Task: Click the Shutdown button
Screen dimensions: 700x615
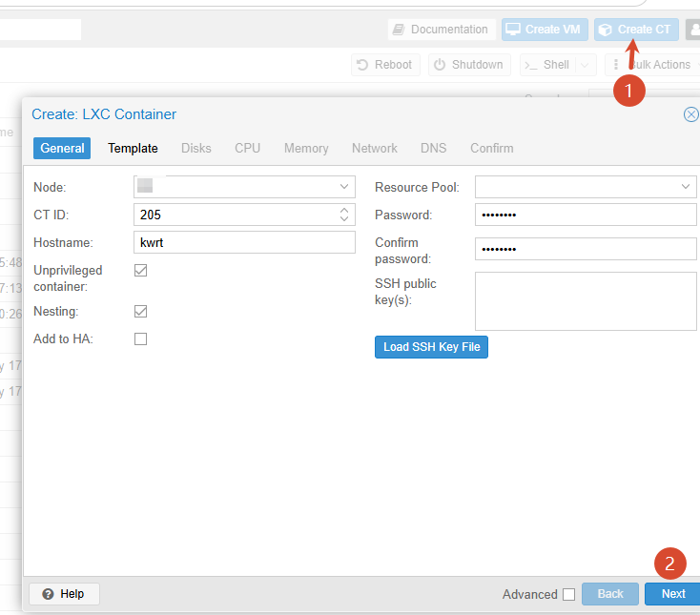Action: [x=469, y=65]
